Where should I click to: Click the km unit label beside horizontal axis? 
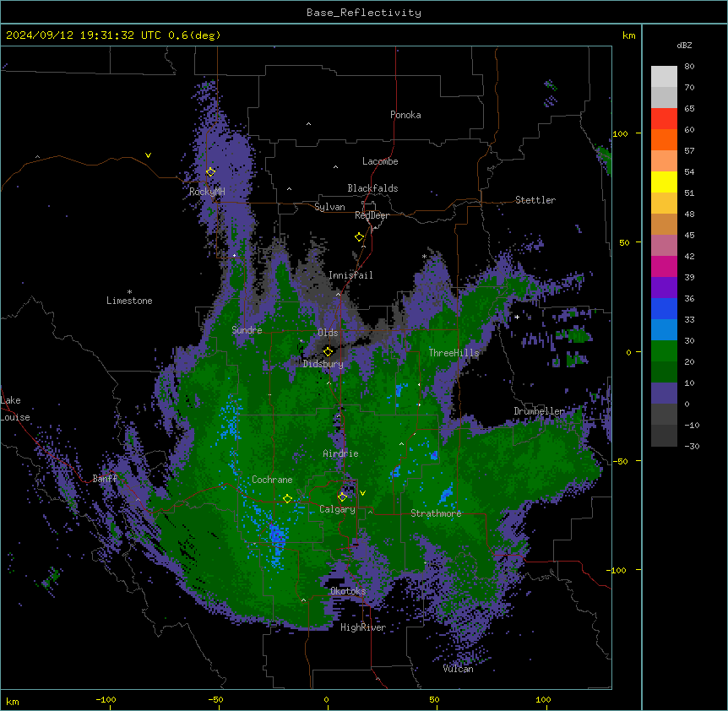(13, 702)
